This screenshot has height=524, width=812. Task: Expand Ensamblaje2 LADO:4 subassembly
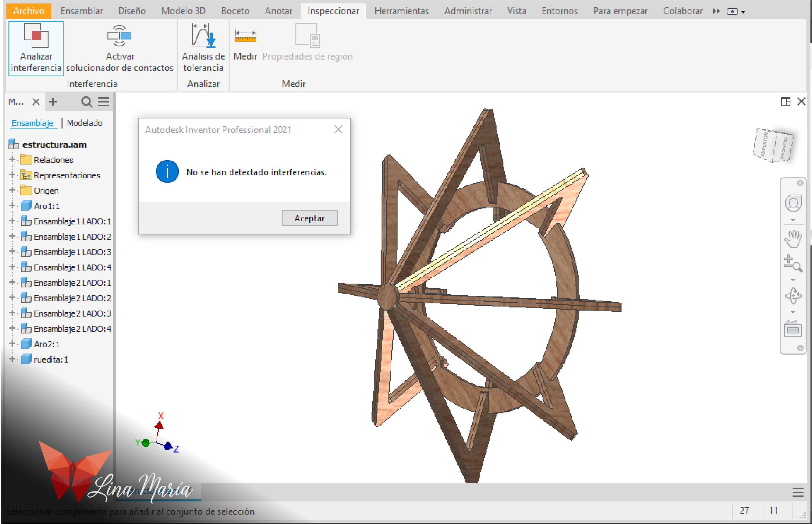(13, 328)
